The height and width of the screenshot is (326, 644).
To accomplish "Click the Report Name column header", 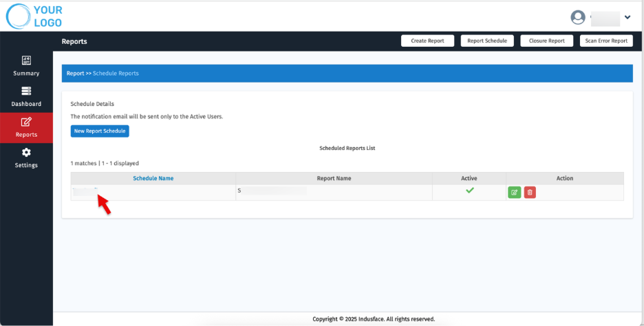I will tap(334, 178).
